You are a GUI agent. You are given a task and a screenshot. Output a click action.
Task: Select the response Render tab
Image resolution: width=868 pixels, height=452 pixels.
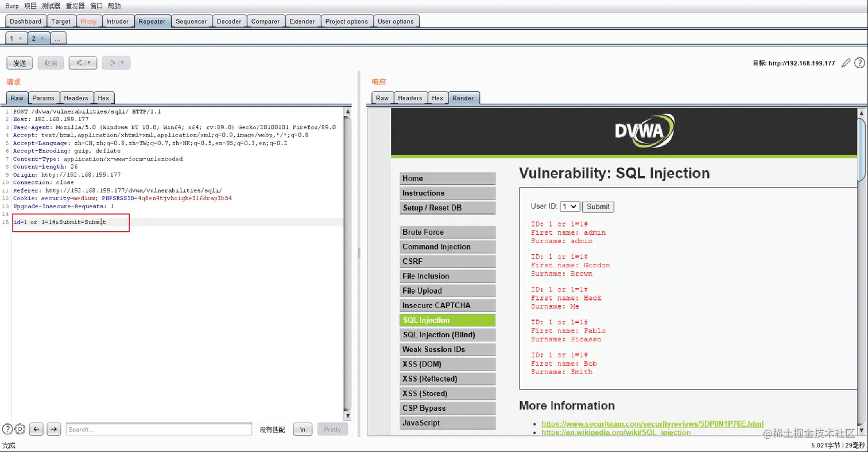(463, 98)
